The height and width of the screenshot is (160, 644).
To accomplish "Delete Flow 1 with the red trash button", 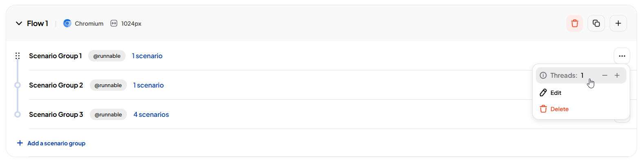I will pyautogui.click(x=575, y=23).
